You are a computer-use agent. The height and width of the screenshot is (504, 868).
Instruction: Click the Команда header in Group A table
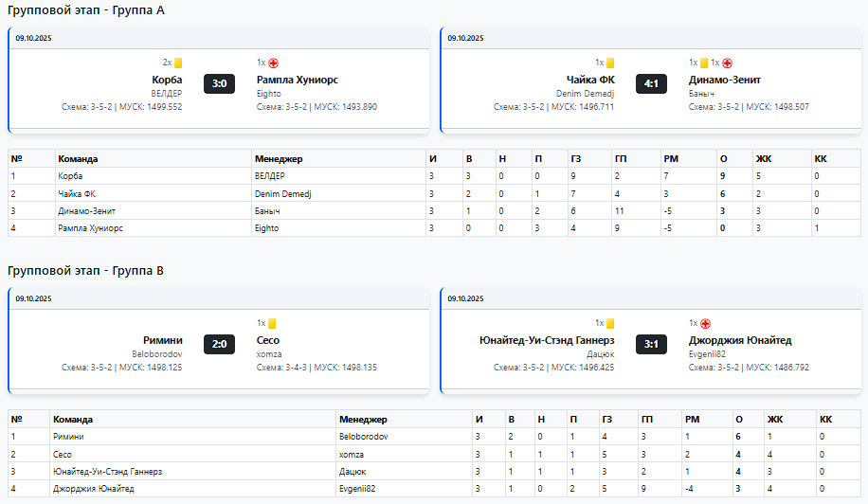click(x=78, y=158)
